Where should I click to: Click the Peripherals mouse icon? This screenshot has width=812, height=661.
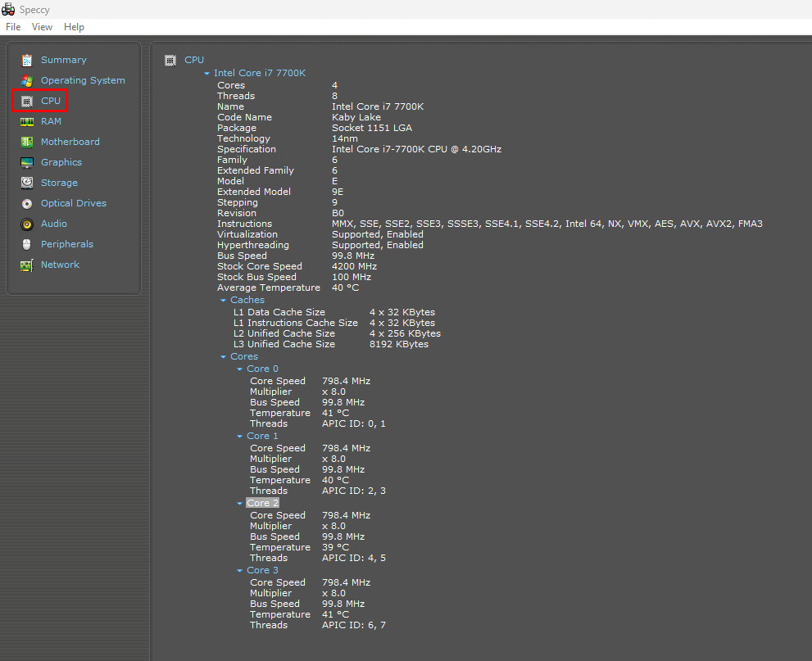[27, 244]
